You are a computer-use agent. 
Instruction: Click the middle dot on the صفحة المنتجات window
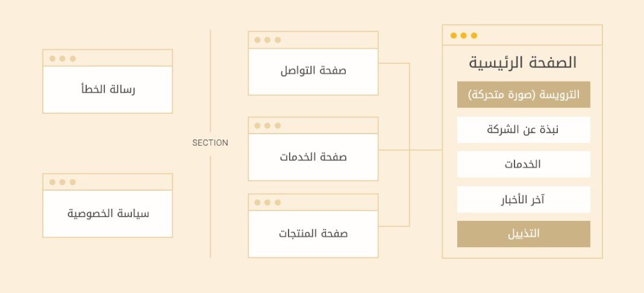pyautogui.click(x=267, y=203)
